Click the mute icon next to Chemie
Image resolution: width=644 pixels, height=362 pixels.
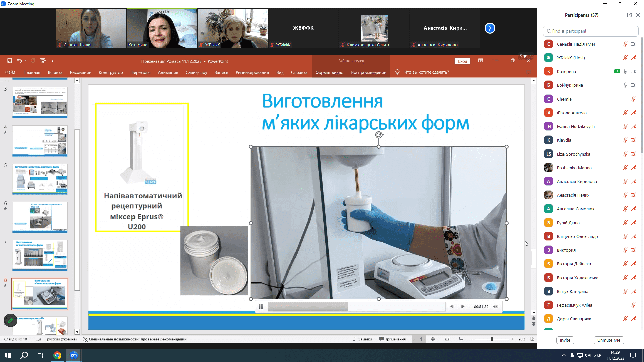click(x=633, y=99)
